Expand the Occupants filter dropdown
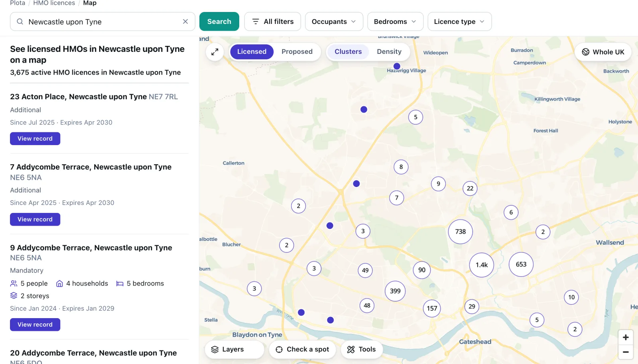Viewport: 638px width, 364px height. [x=334, y=22]
